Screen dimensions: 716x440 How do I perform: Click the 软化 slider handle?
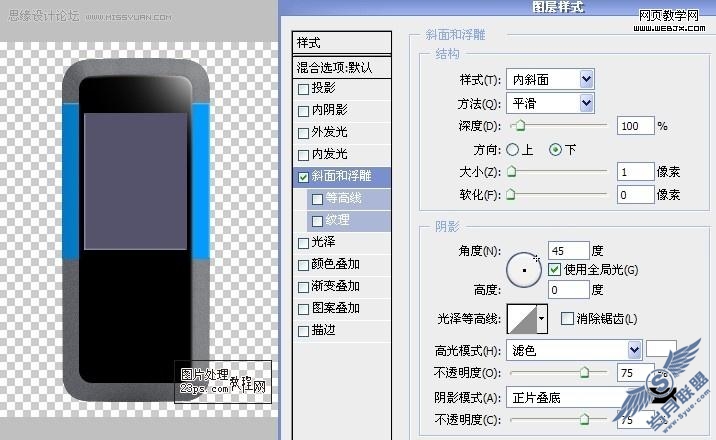511,194
